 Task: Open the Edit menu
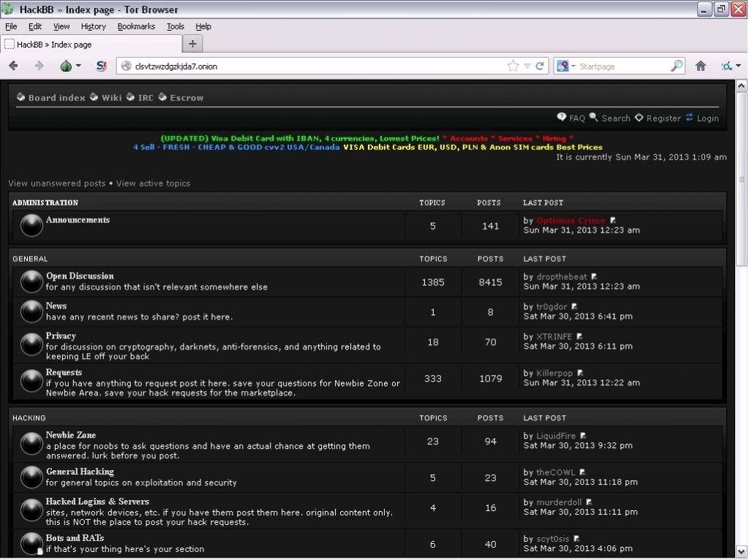point(35,26)
